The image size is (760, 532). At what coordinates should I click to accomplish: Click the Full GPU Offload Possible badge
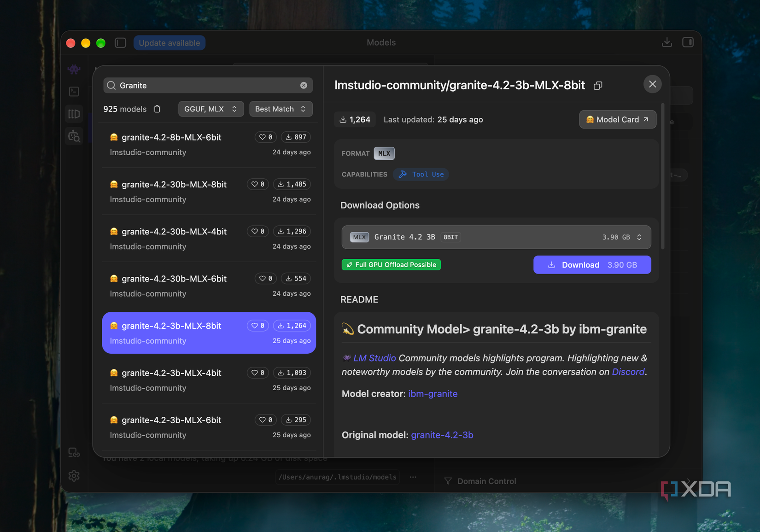pyautogui.click(x=391, y=265)
